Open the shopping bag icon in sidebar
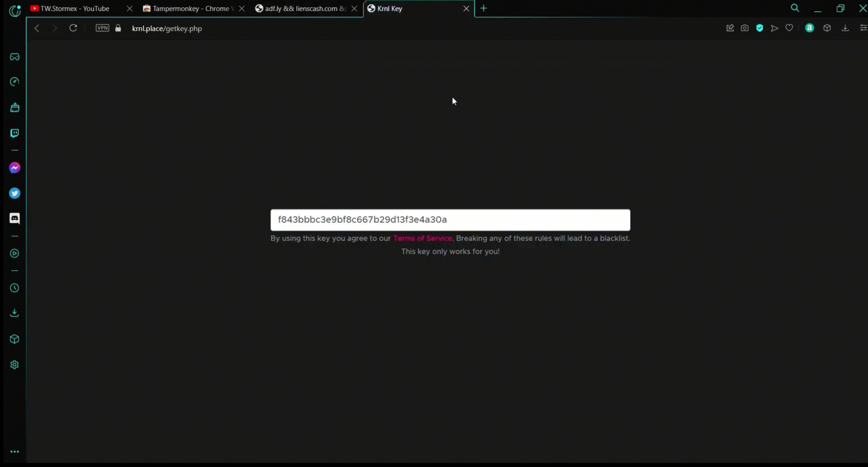Screen dimensions: 868x467 15,107
